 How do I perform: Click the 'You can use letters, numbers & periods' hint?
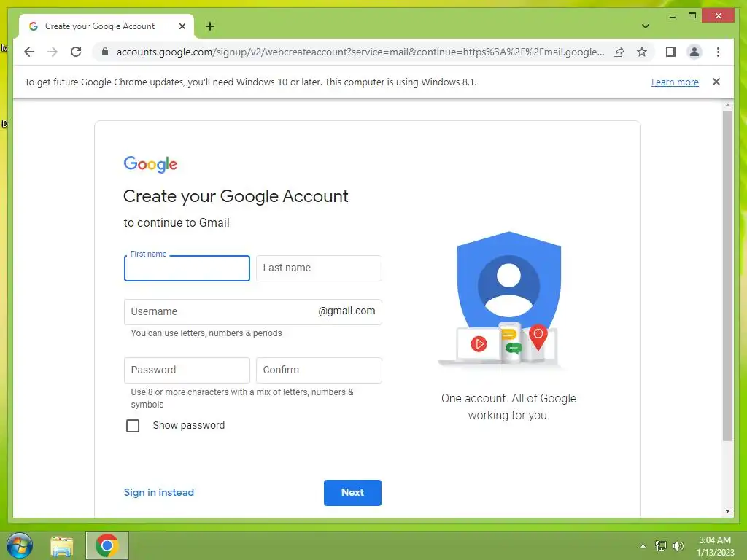point(206,333)
